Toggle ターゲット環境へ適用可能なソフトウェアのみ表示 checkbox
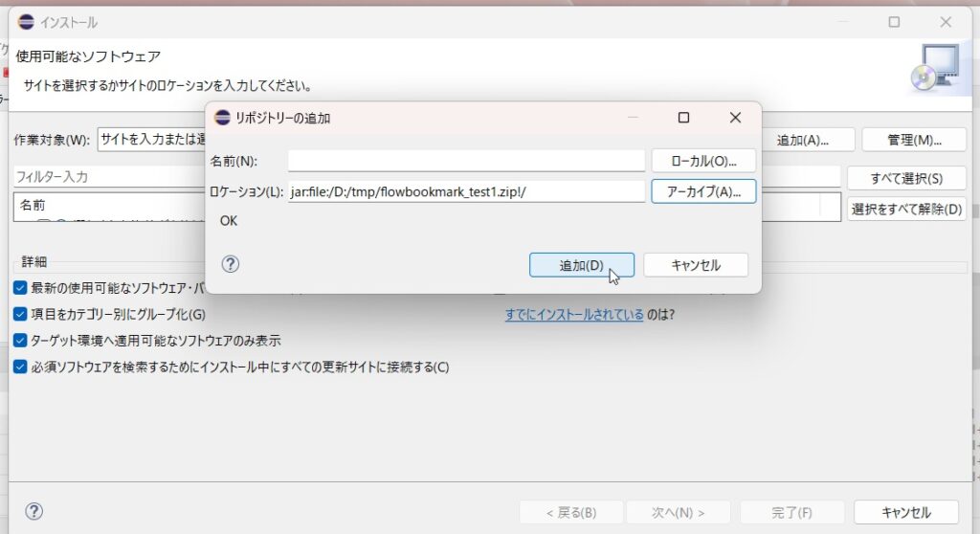Viewport: 980px width, 534px height. (20, 340)
